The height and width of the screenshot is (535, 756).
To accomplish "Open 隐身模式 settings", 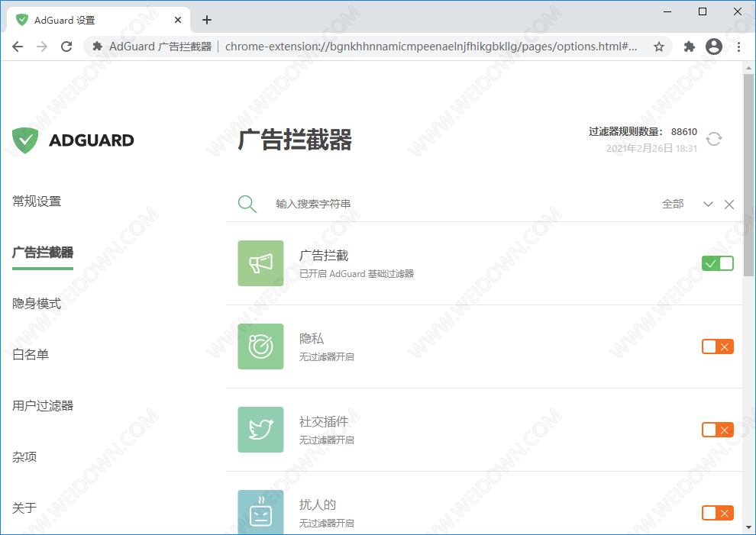I will [37, 304].
